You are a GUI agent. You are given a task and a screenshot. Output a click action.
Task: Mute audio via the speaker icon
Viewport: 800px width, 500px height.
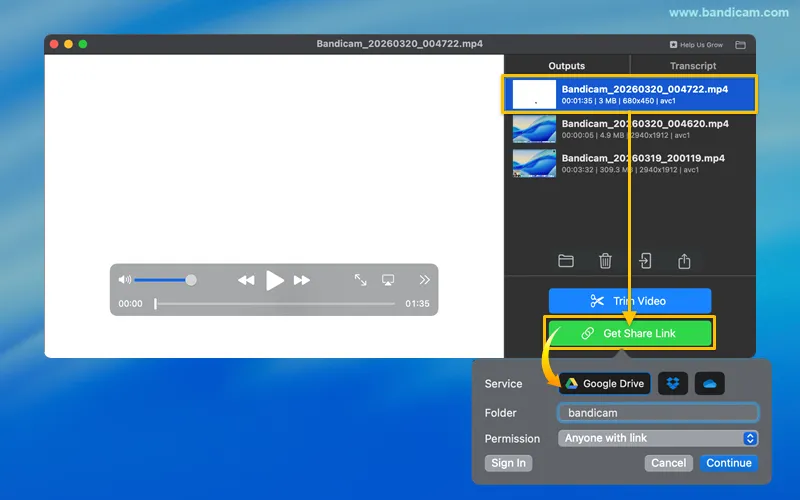pyautogui.click(x=124, y=280)
